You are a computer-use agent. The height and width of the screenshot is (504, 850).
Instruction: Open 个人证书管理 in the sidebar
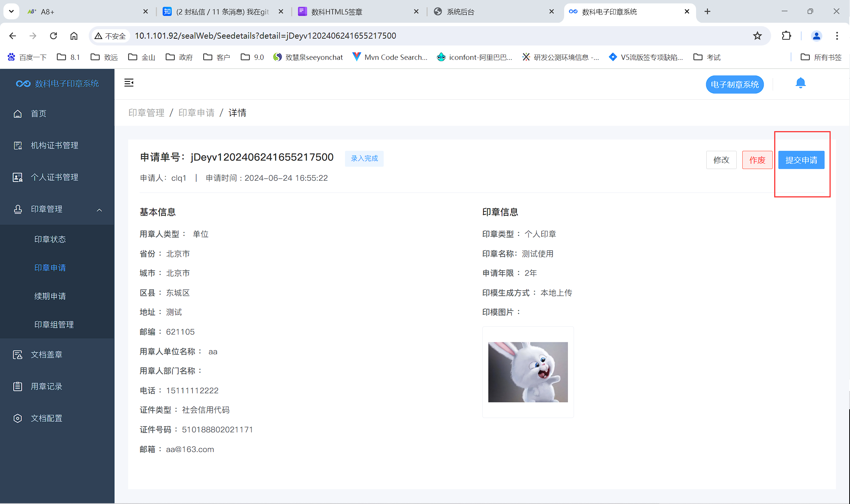coord(55,177)
